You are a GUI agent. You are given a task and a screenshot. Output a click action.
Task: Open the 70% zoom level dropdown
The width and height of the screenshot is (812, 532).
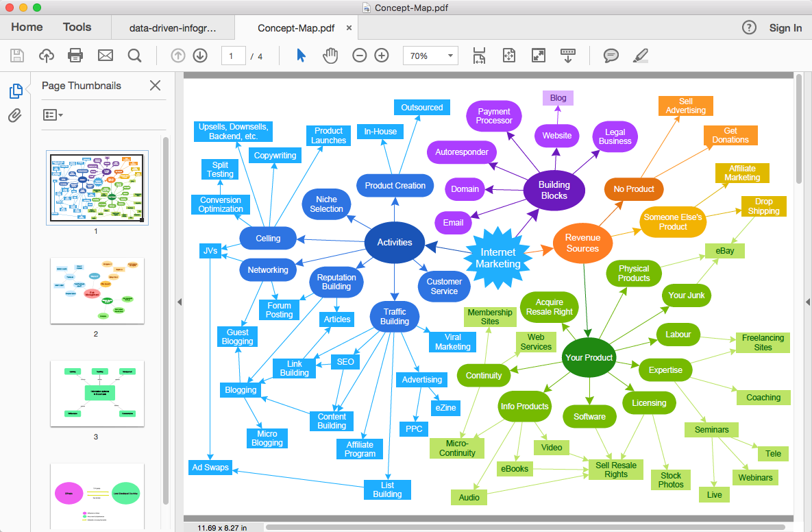tap(430, 56)
